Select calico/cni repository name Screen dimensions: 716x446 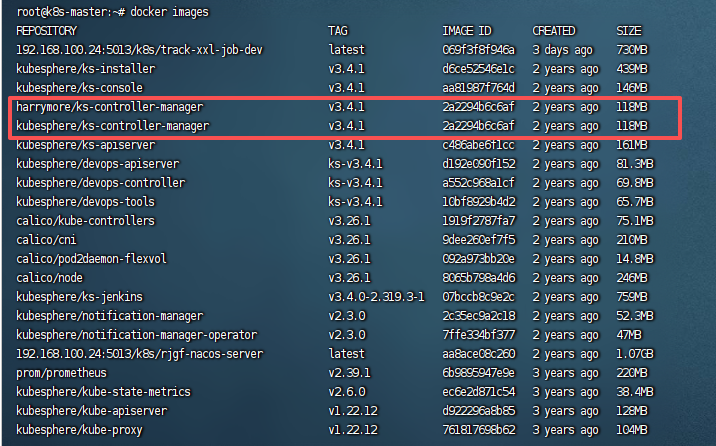point(46,240)
